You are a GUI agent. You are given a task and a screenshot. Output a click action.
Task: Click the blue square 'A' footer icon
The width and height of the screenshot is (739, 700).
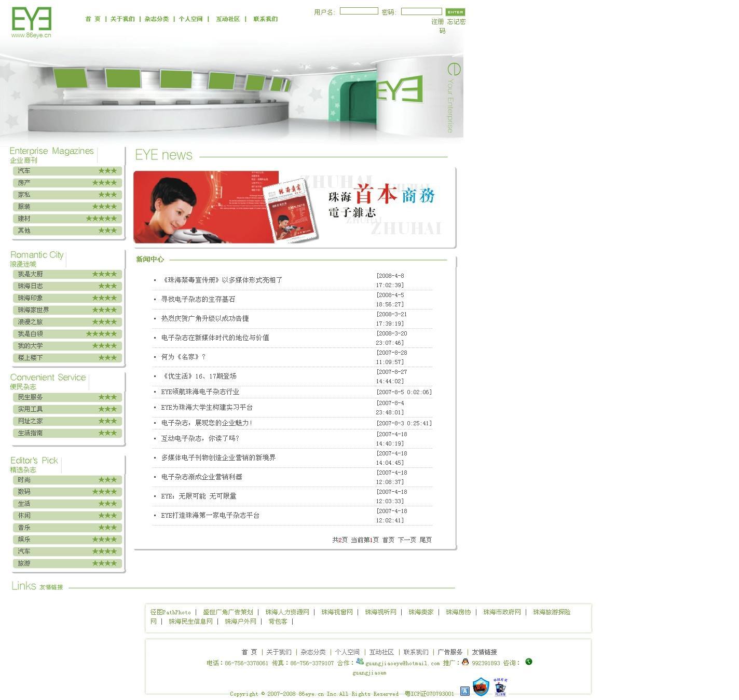(x=464, y=691)
